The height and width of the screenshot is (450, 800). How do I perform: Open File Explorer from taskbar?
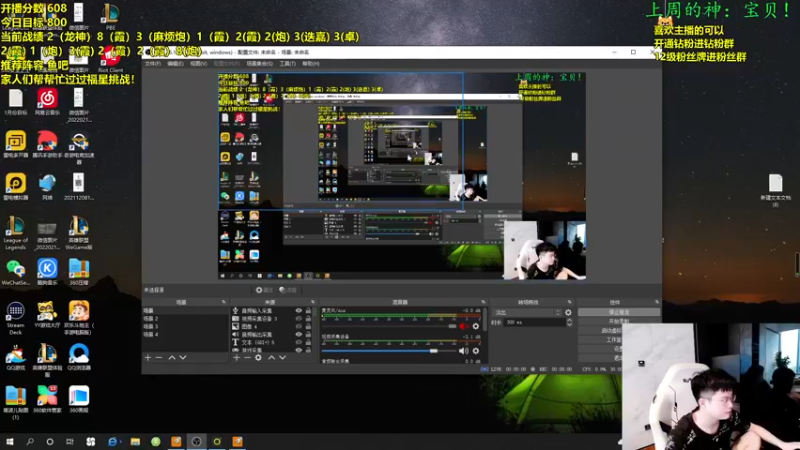click(x=135, y=442)
